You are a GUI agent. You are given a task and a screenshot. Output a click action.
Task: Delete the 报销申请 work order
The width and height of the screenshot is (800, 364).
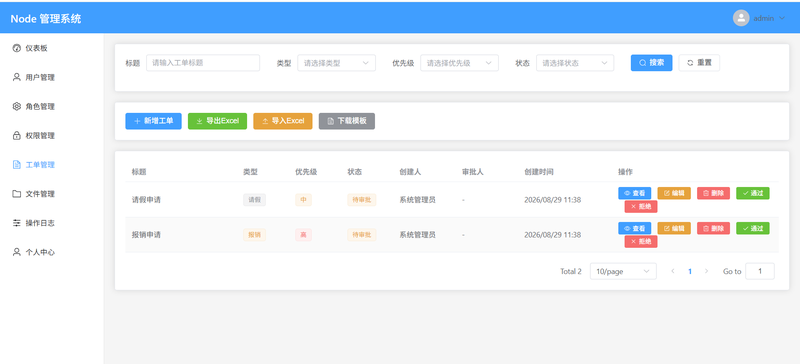(x=713, y=228)
